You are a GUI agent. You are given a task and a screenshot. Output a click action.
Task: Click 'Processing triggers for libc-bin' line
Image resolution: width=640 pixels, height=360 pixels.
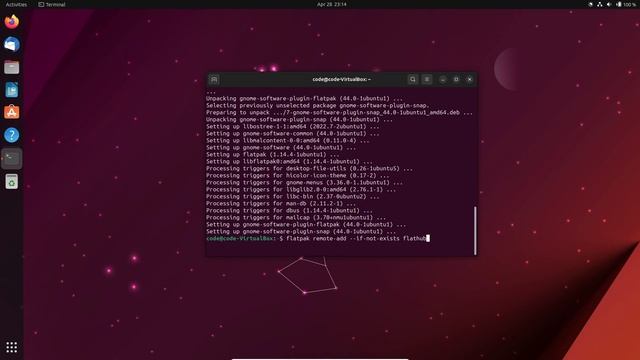click(x=292, y=196)
